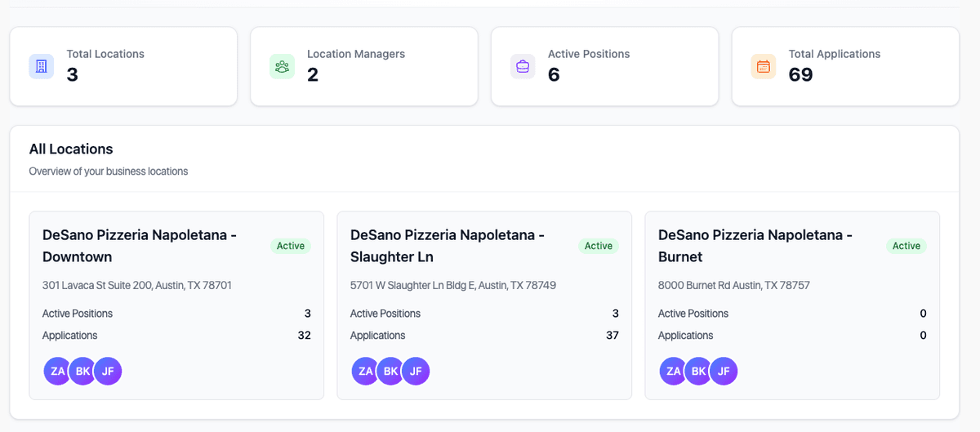The width and height of the screenshot is (980, 432).
Task: Click the Total Applications calendar icon
Action: pos(763,66)
